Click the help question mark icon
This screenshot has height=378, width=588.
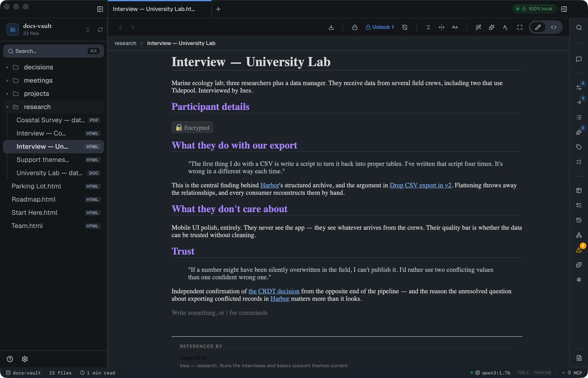10,359
